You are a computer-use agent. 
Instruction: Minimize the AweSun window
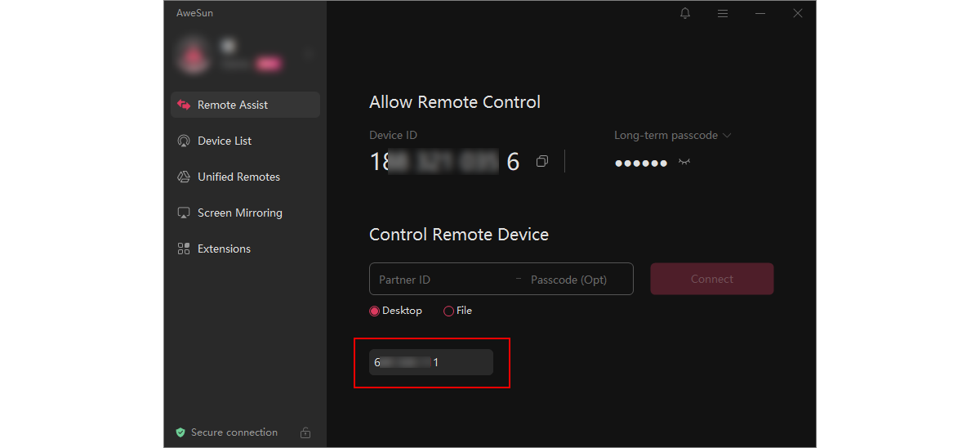click(x=760, y=13)
